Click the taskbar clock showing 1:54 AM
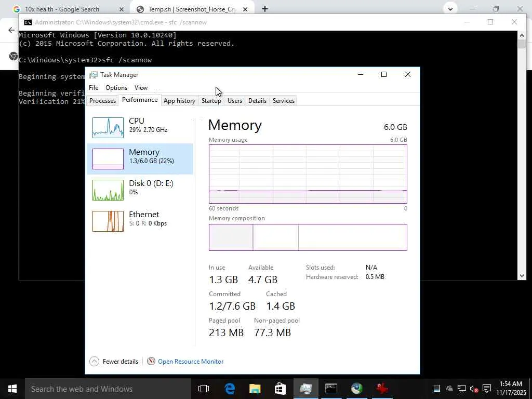 (x=511, y=388)
